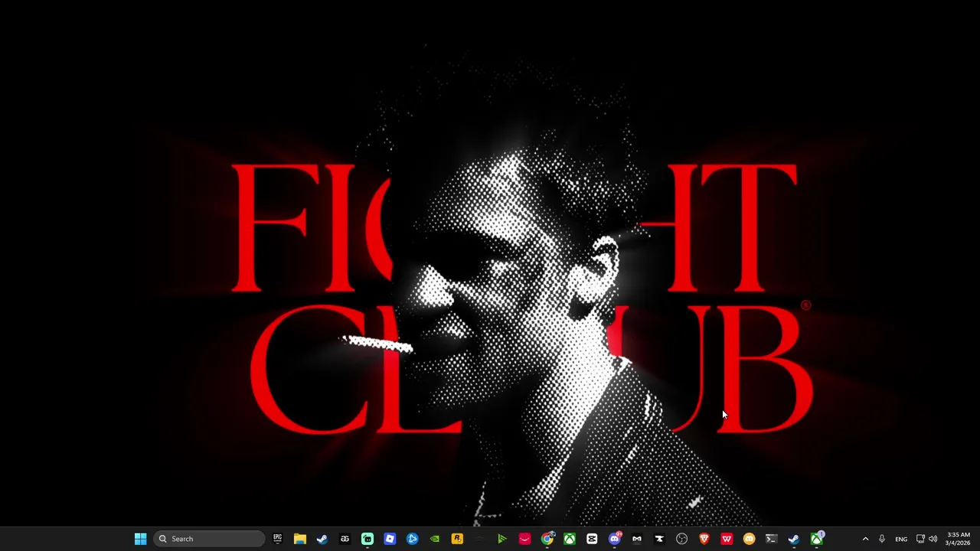
Task: Open the blue Battle.net taskbar icon
Action: tap(412, 539)
